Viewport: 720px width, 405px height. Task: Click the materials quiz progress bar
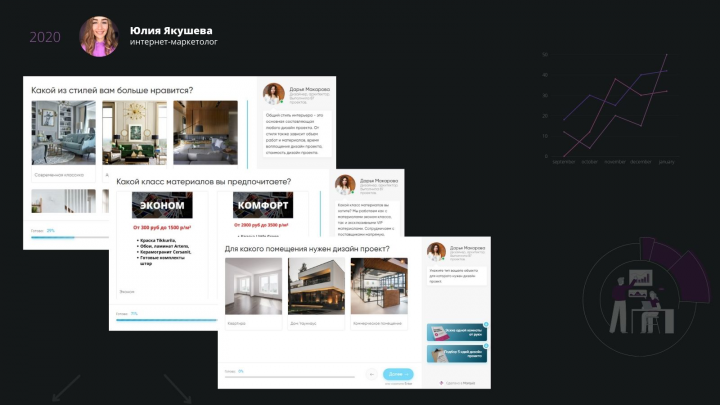click(x=166, y=320)
